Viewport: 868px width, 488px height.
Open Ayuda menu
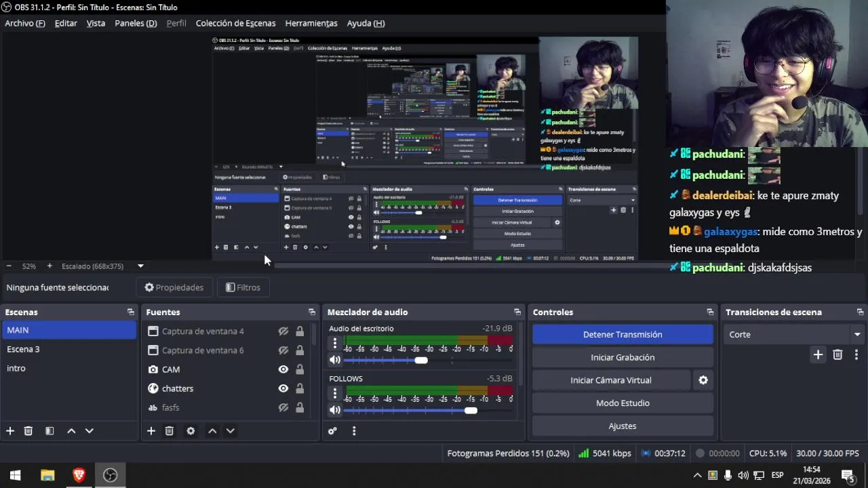click(366, 23)
